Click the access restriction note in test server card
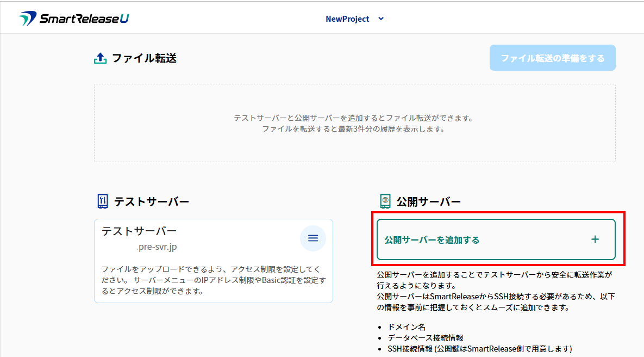 [214, 280]
